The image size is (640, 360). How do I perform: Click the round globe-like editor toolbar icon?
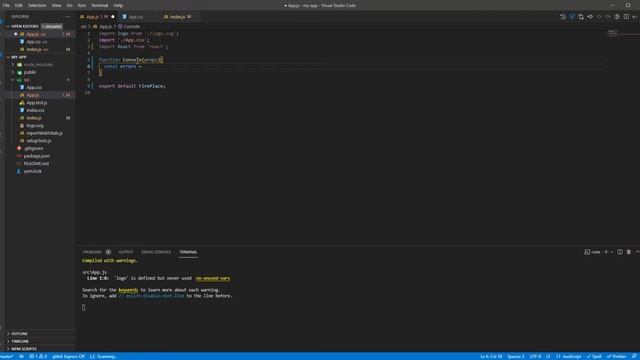[x=617, y=17]
